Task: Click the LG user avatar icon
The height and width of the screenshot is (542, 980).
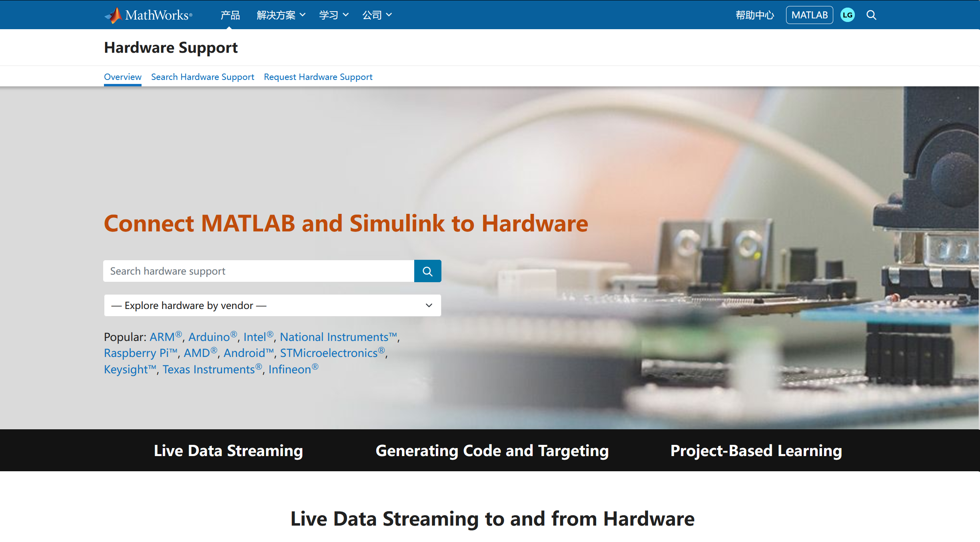Action: (847, 15)
